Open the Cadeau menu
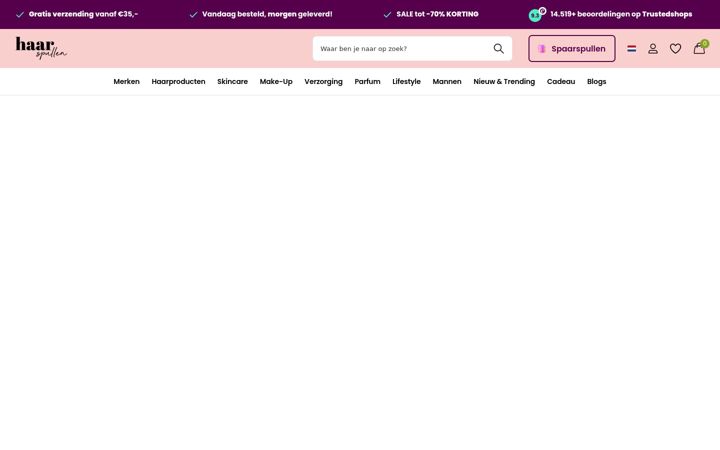 pos(561,82)
